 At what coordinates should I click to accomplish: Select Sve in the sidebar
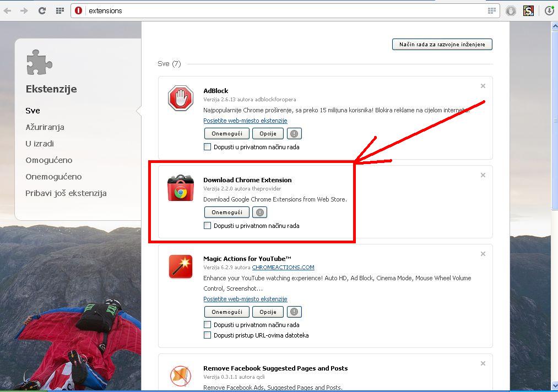32,111
